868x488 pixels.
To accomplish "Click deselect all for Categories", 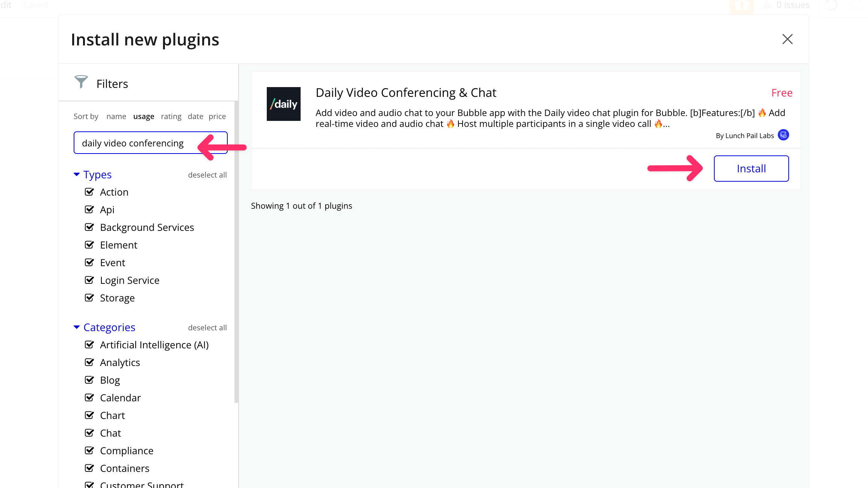I will click(207, 328).
